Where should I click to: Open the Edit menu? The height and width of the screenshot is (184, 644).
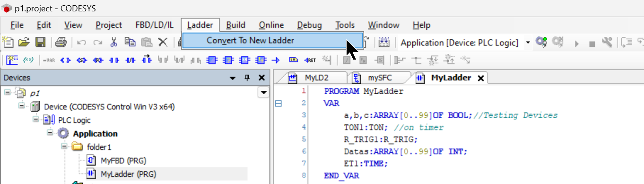coord(44,25)
